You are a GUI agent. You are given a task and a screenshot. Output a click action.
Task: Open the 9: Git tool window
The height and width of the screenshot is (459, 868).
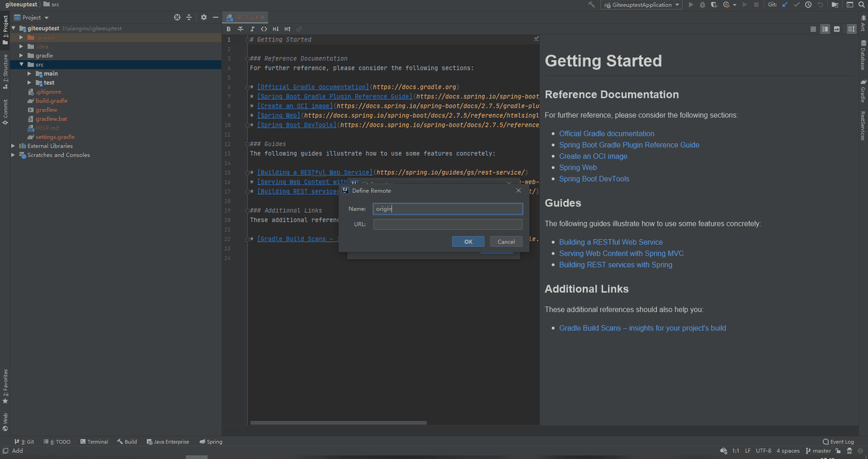click(x=24, y=442)
